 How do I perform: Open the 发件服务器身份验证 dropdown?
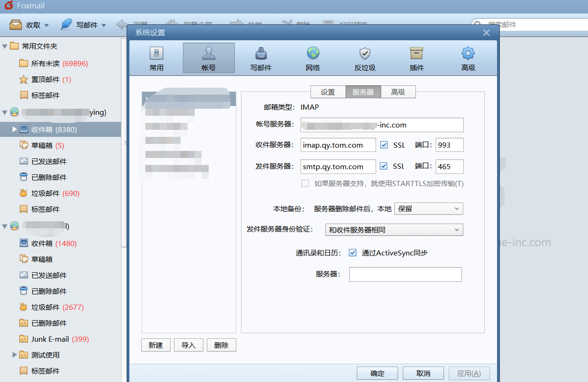coord(394,230)
